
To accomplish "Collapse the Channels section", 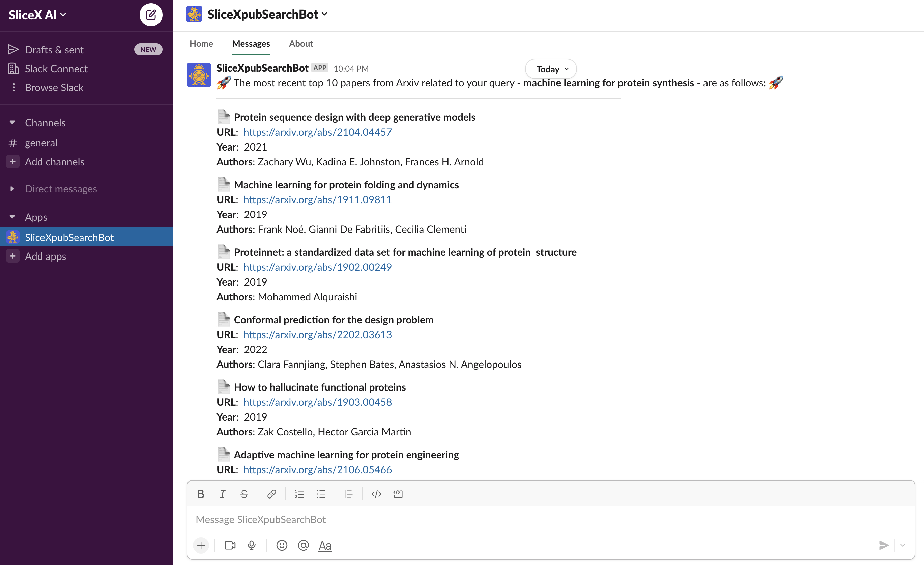I will pyautogui.click(x=12, y=123).
